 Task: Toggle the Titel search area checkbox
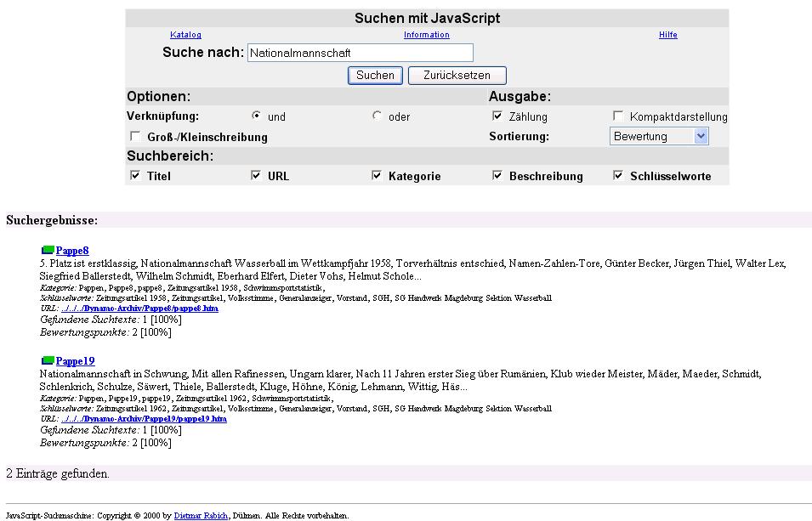pos(135,176)
